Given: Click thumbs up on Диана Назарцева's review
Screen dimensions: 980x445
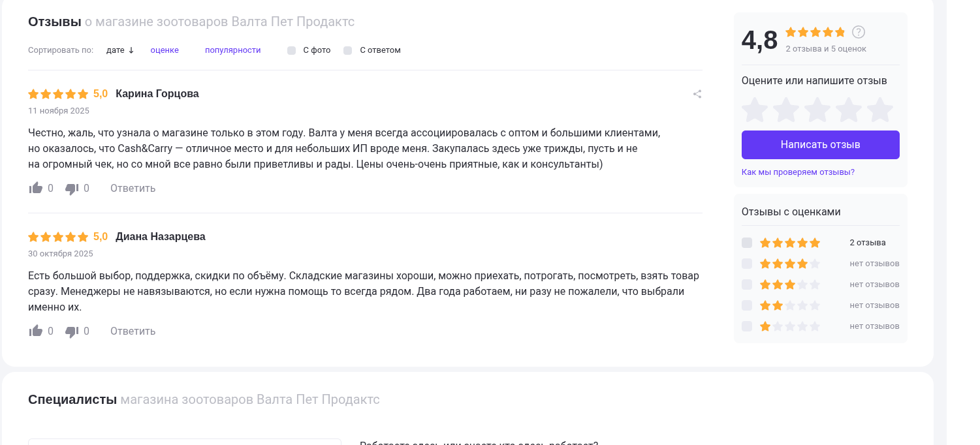Looking at the screenshot, I should (35, 331).
